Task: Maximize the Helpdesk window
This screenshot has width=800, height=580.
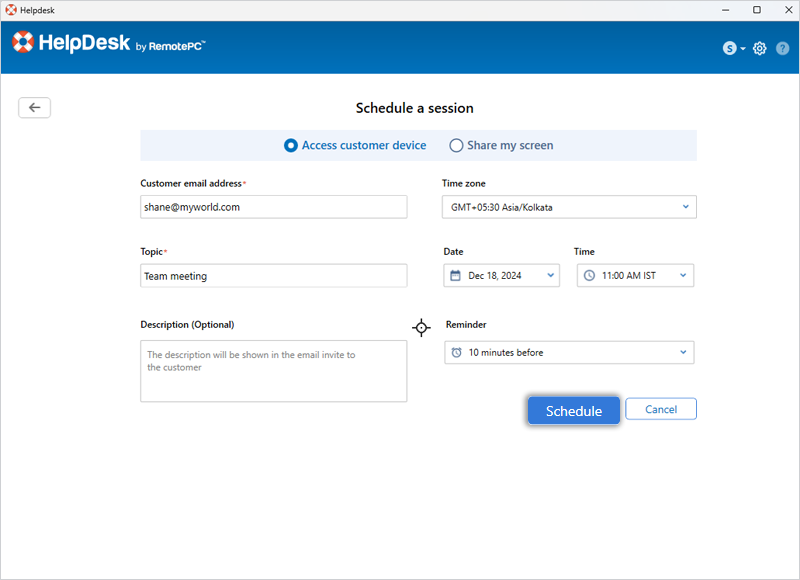Action: pyautogui.click(x=756, y=10)
